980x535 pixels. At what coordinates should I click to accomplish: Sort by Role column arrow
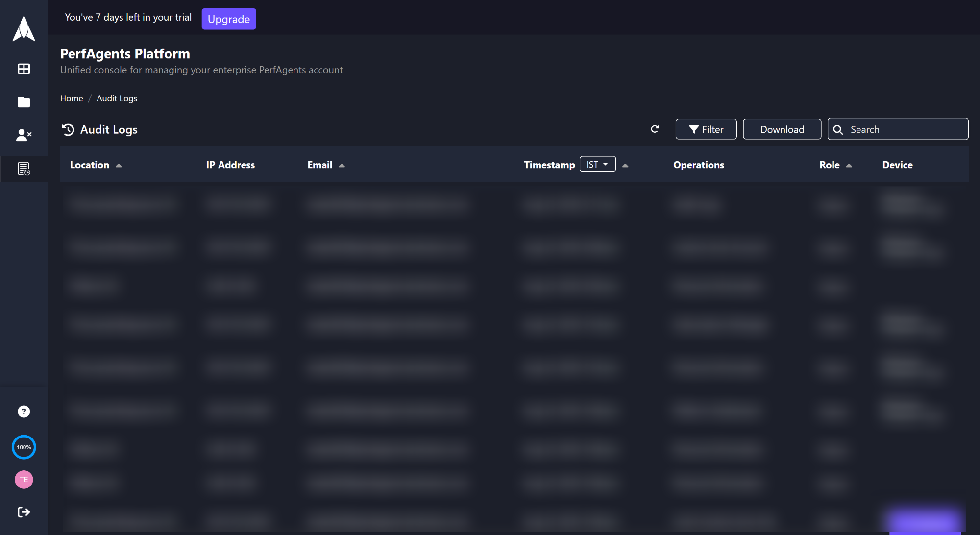click(x=849, y=166)
